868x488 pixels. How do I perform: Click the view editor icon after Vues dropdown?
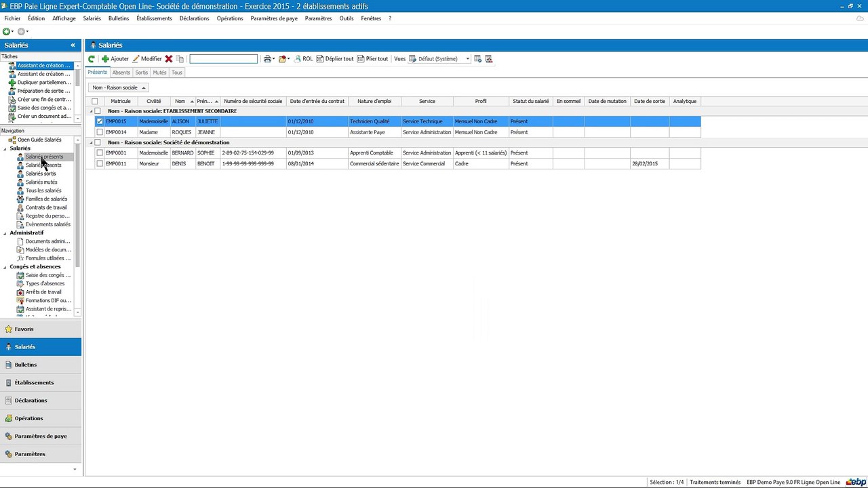(x=478, y=59)
